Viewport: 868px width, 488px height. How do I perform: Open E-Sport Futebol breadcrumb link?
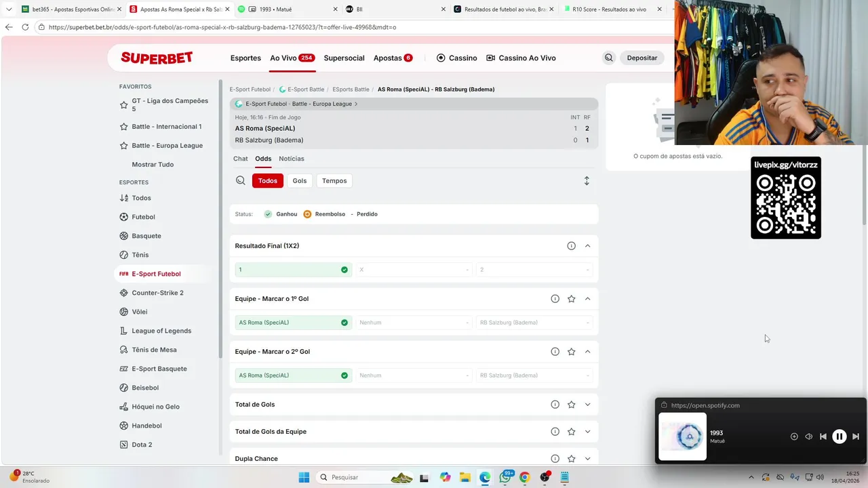pyautogui.click(x=250, y=89)
